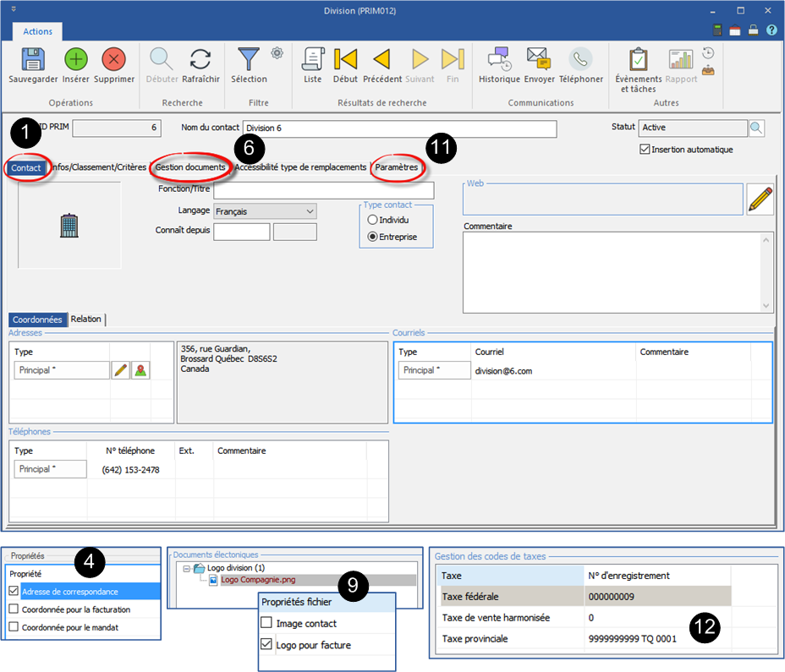The width and height of the screenshot is (785, 672).
Task: Uncheck Adresse de correspondance
Action: tap(14, 591)
